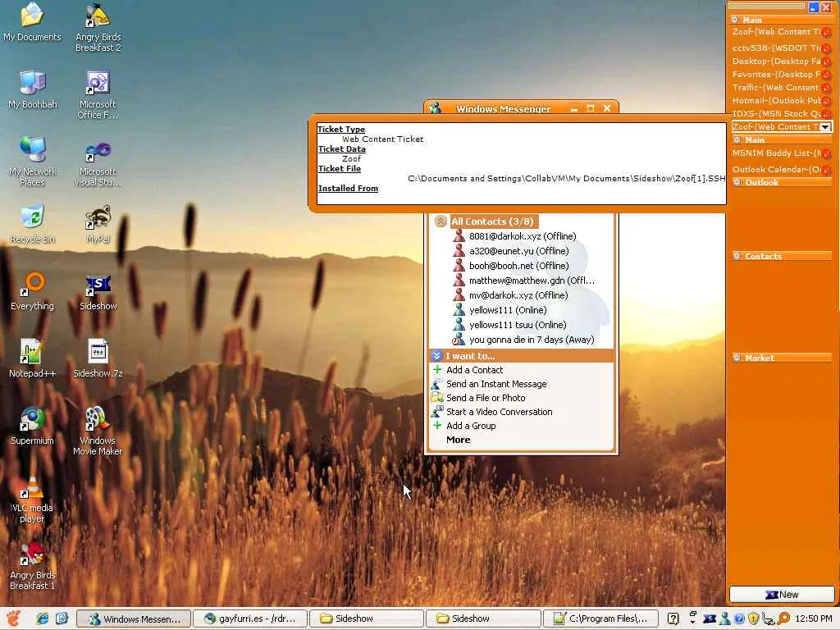Select contact matthew@matthew.gdn
Viewport: 840px width, 630px height.
(x=531, y=281)
